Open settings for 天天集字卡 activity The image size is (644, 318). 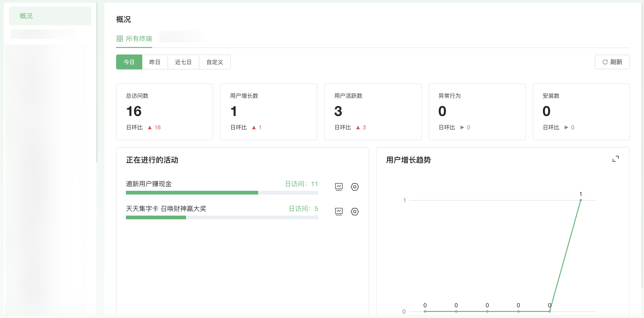click(x=355, y=211)
